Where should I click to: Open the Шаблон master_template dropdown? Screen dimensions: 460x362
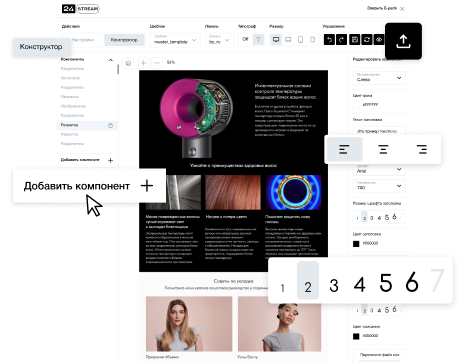175,40
